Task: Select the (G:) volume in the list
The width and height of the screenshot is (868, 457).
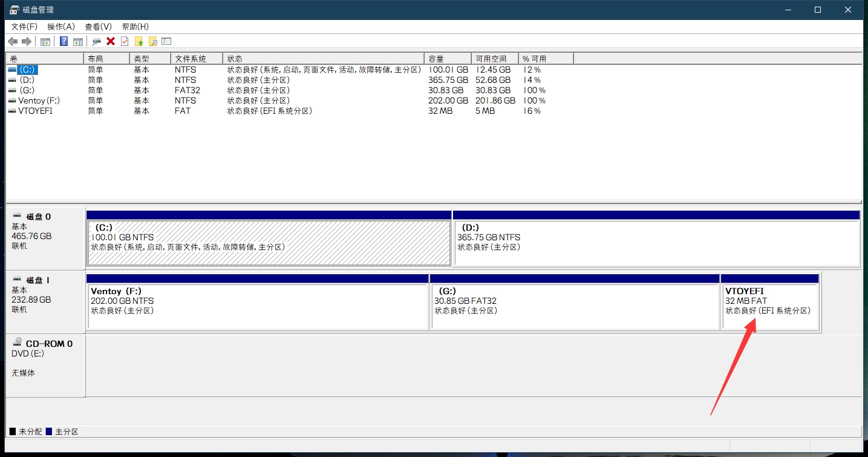Action: click(x=27, y=90)
